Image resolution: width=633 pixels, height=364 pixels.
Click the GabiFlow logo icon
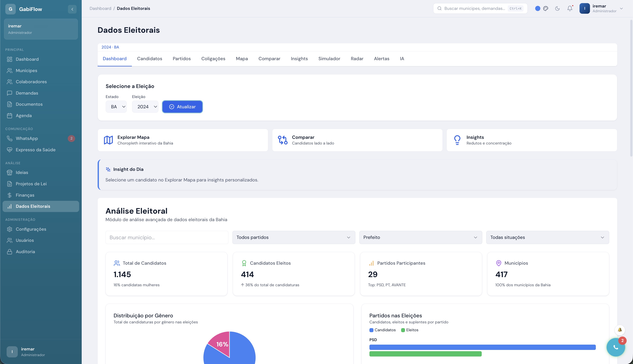point(10,9)
